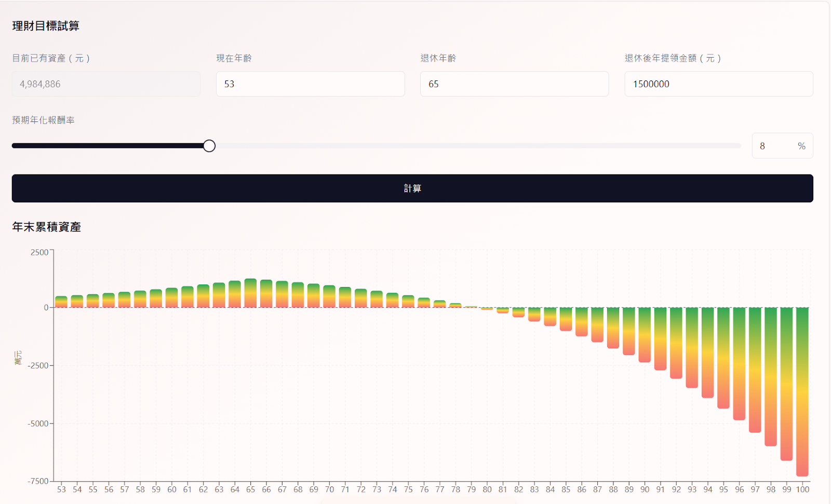Screen dimensions: 831x504
Task: Click the chart bar for age 60
Action: 171,297
